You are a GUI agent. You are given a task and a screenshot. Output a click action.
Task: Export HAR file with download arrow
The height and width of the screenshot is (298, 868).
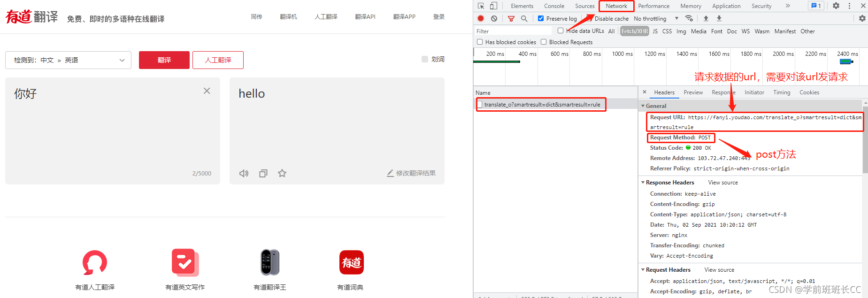coord(719,18)
